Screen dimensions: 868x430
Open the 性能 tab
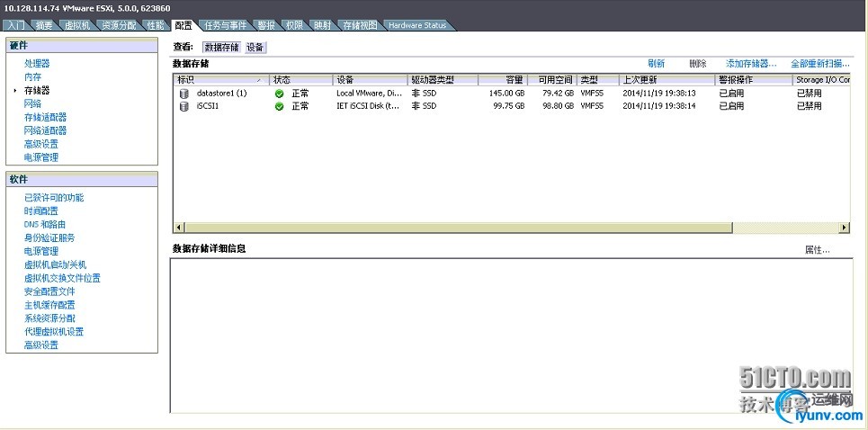(156, 25)
